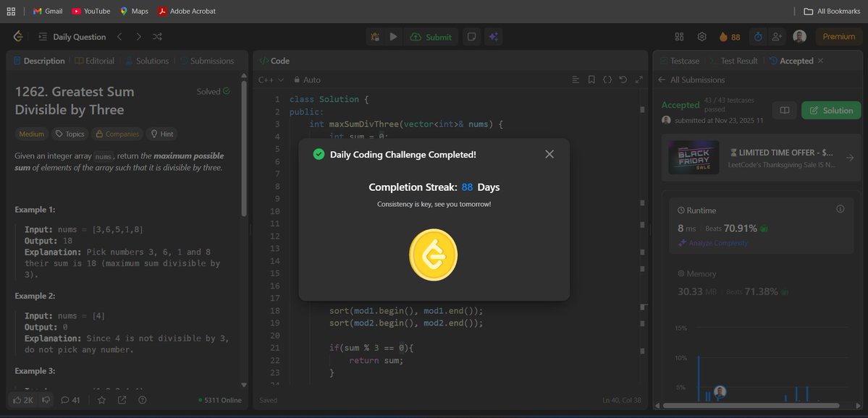Open the Test Result tab
This screenshot has width=868, height=418.
click(736, 61)
